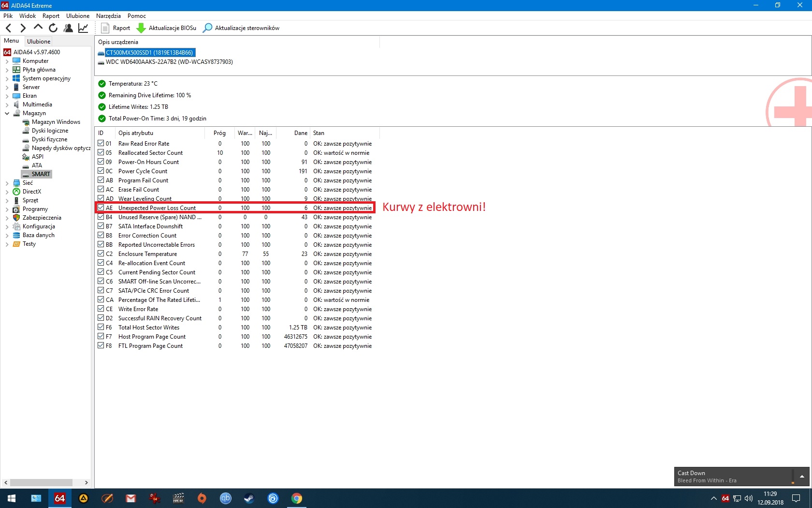Uncheck the Raw Read Error Rate checkbox
This screenshot has height=508, width=812.
click(x=101, y=143)
